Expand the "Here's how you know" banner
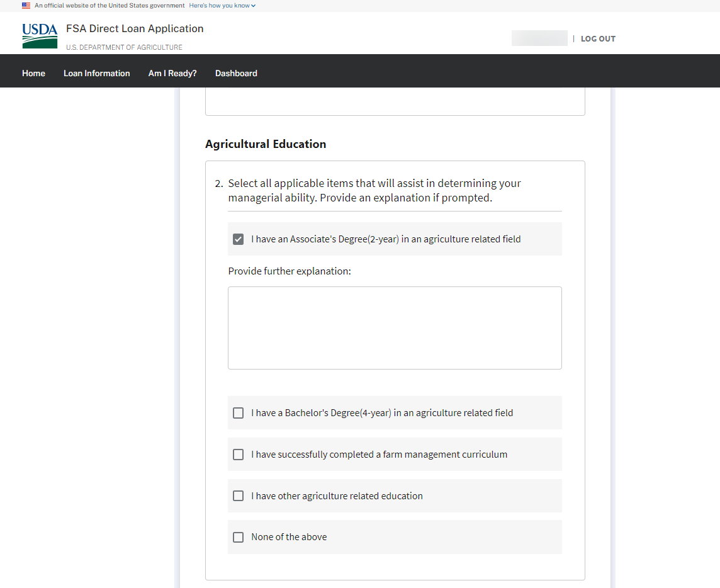Screen dimensions: 720x588 tap(222, 6)
